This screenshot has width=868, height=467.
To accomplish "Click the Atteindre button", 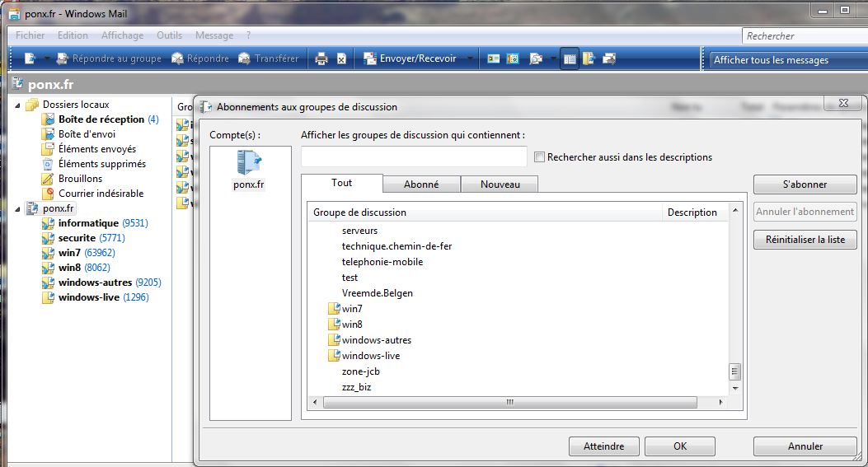I will tap(603, 446).
